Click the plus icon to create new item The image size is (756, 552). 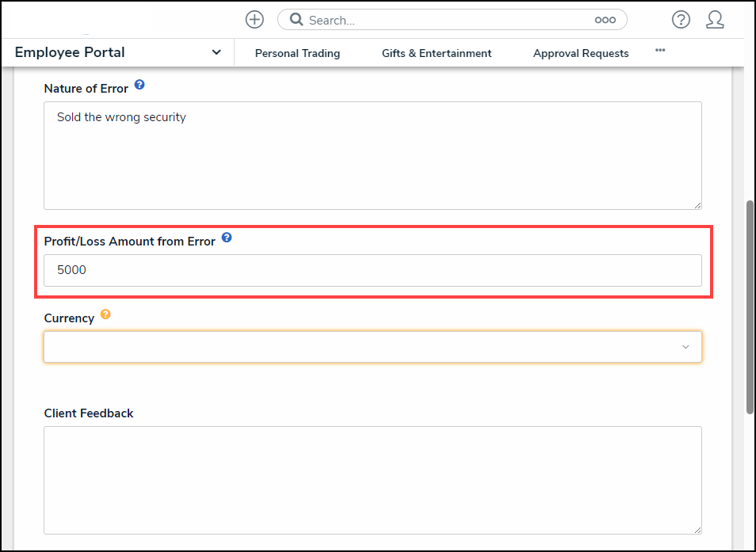pyautogui.click(x=254, y=20)
